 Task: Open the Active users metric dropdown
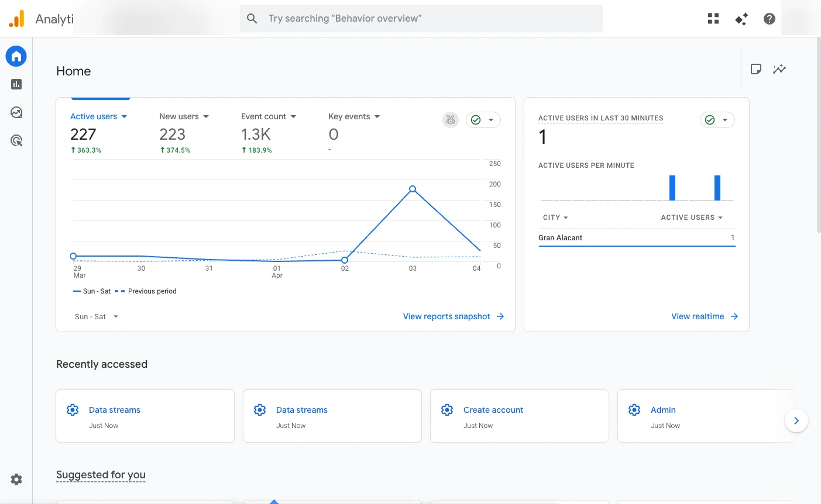tap(98, 116)
